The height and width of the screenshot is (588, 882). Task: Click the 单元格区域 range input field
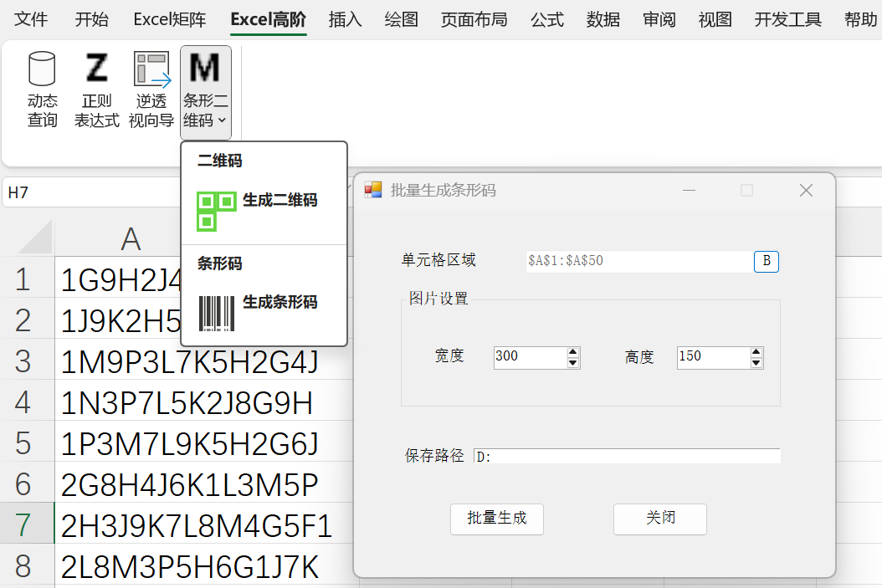[x=639, y=262]
